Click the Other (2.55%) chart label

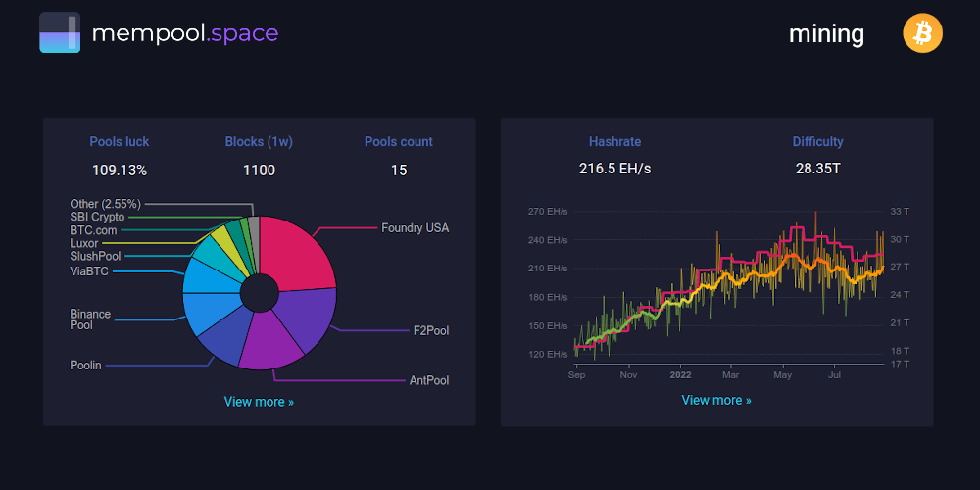pos(105,204)
